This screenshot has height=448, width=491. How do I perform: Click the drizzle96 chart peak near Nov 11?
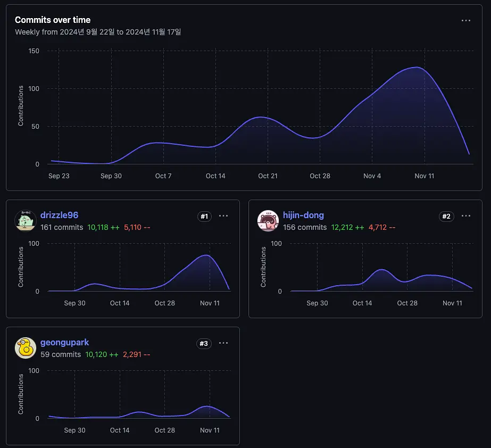[x=206, y=255]
